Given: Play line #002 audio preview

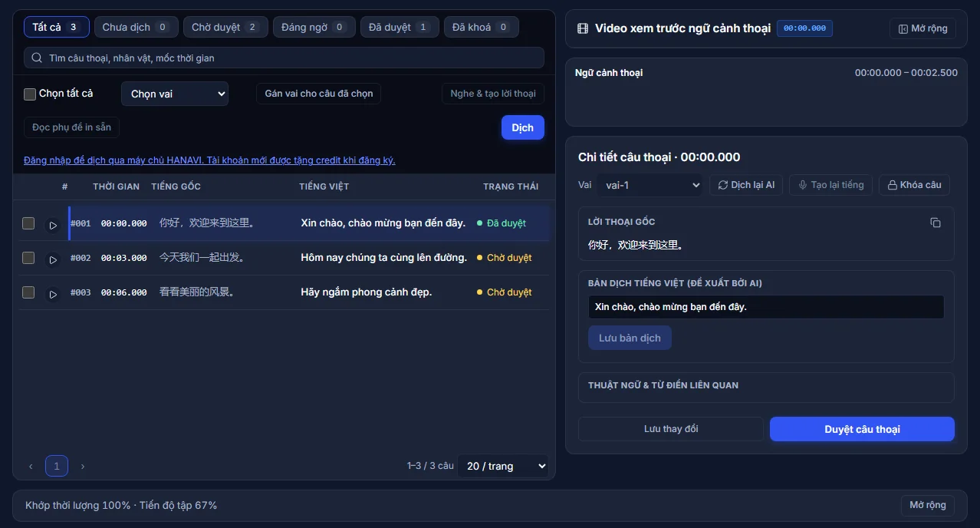Looking at the screenshot, I should 53,259.
